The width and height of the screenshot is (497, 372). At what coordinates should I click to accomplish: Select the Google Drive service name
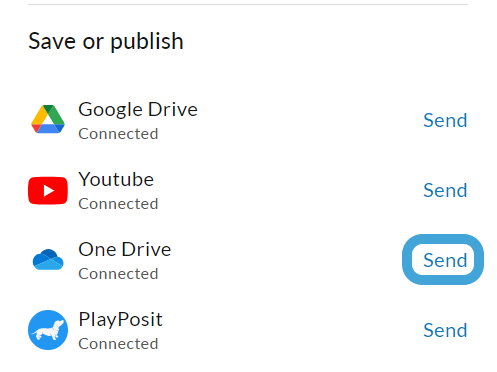pyautogui.click(x=138, y=110)
